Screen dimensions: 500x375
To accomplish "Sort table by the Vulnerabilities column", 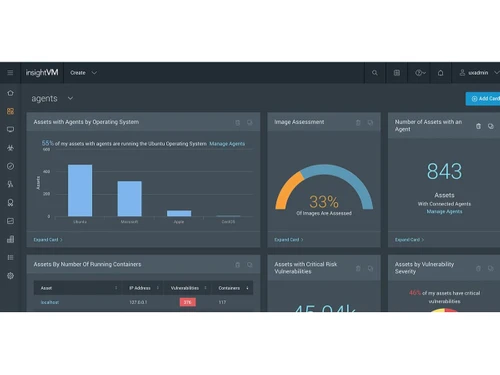I will click(188, 288).
